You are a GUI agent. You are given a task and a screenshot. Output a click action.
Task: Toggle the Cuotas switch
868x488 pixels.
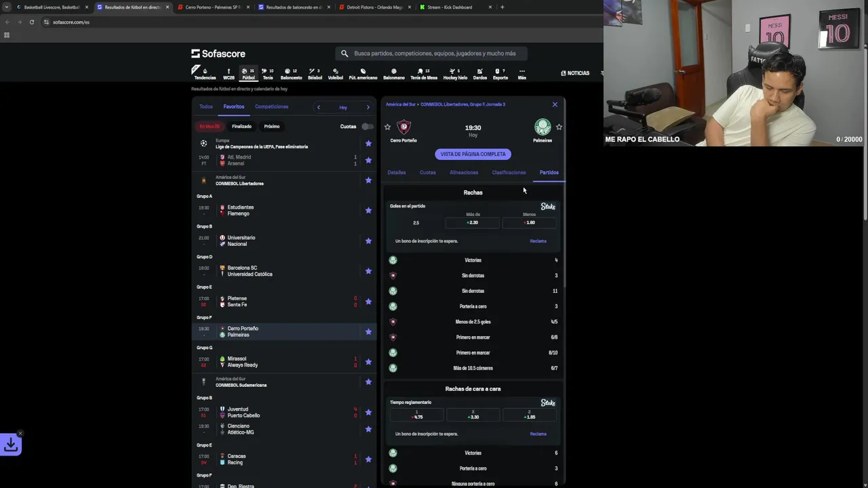367,126
